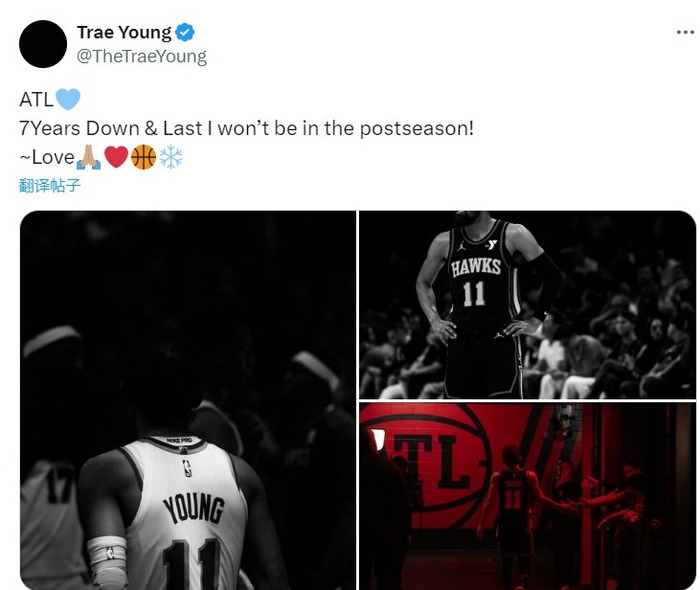Open the YOUNG 11 white jersey photo
Viewport: 700px width, 590px height.
coord(188,400)
